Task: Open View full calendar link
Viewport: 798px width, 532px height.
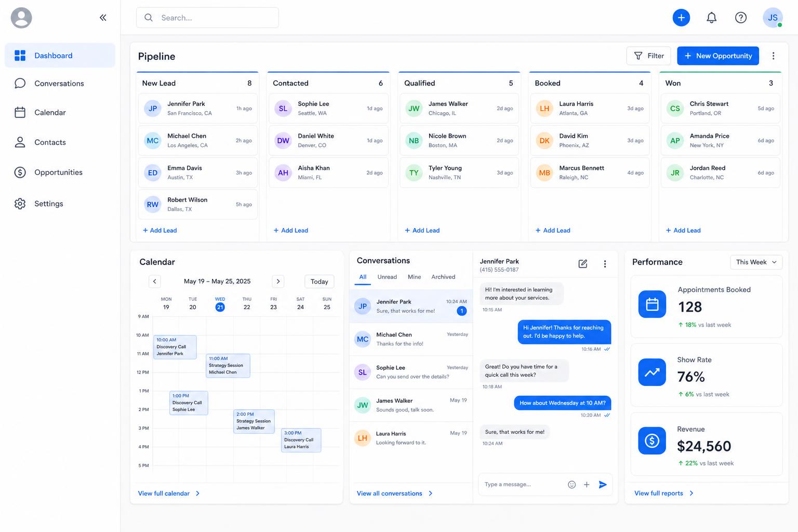Action: (x=169, y=494)
